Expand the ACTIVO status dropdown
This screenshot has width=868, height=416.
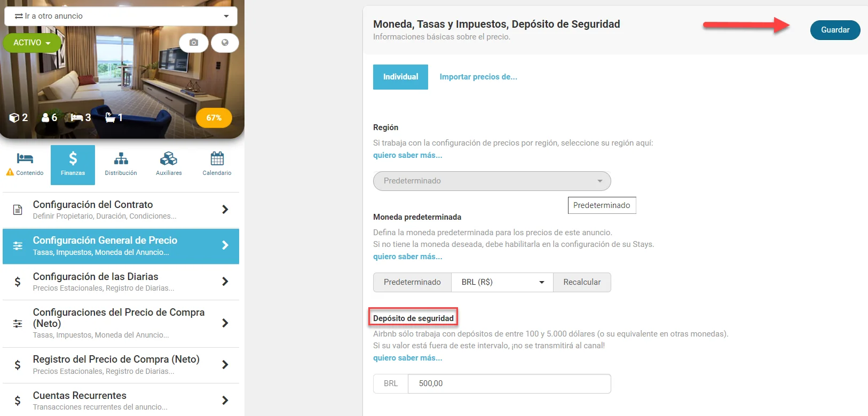(32, 43)
